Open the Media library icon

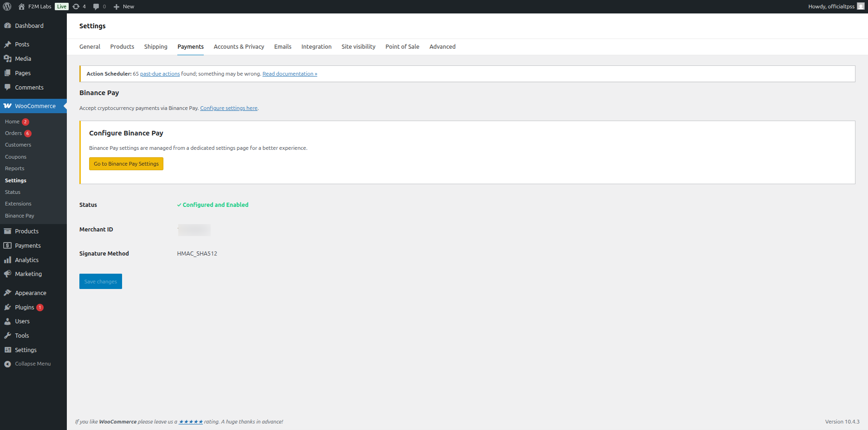(x=7, y=59)
